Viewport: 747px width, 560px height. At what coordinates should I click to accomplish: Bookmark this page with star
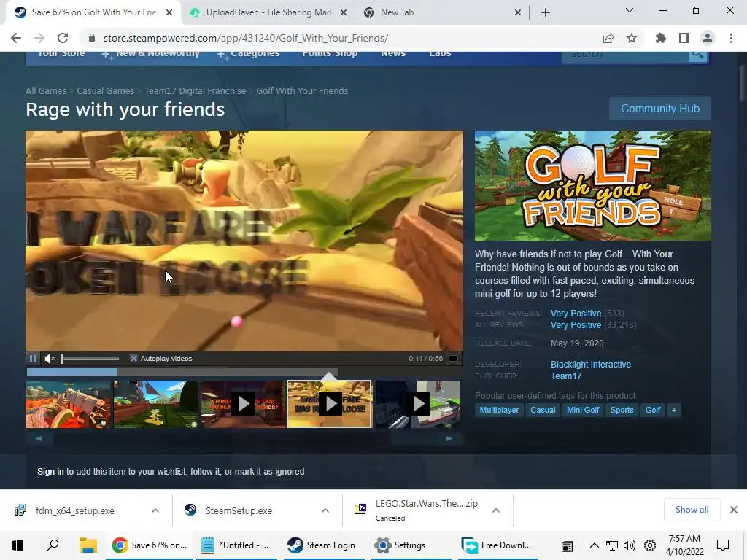pos(632,38)
